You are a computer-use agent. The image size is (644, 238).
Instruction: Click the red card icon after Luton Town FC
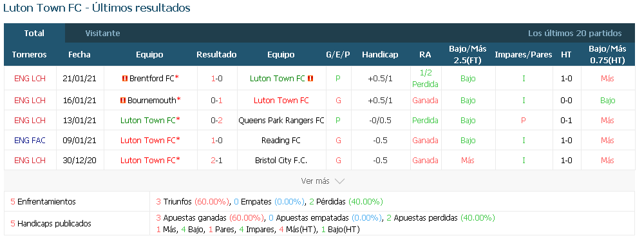point(310,79)
